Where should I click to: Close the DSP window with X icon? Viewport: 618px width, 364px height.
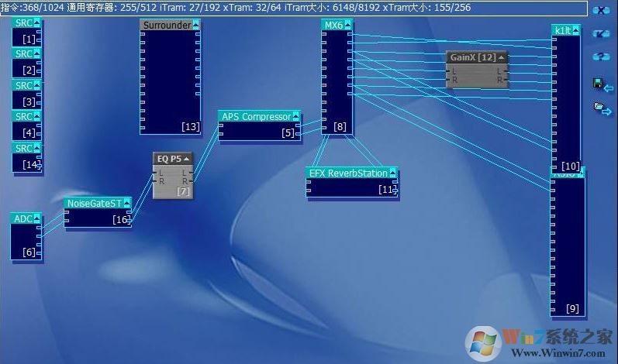coord(600,11)
